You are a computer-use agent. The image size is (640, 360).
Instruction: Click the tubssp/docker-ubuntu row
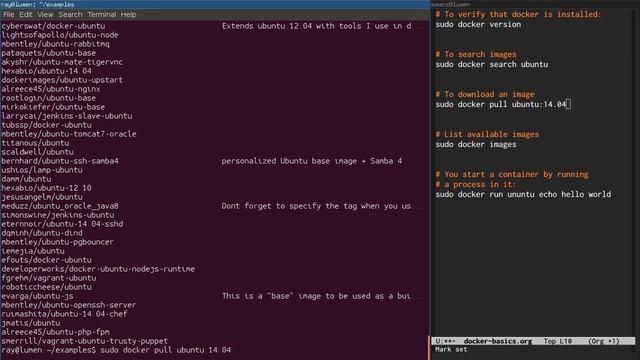[x=47, y=125]
